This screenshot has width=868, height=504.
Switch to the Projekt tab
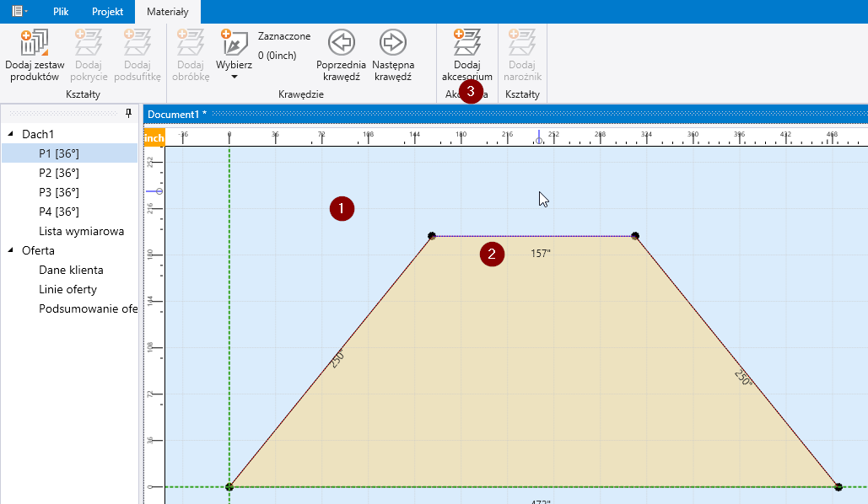(x=107, y=12)
